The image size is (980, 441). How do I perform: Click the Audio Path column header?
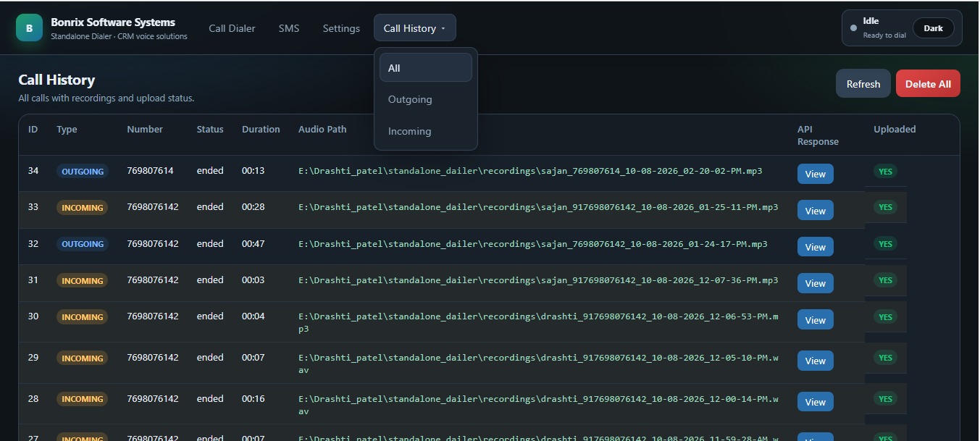[322, 130]
